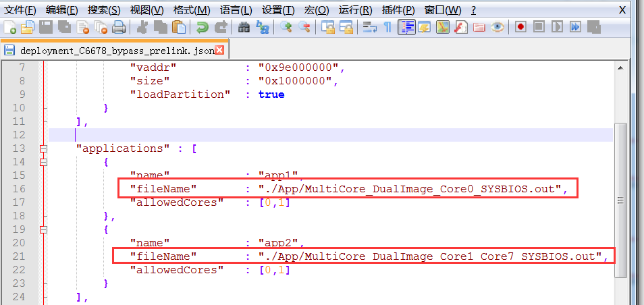This screenshot has width=644, height=305.
Task: Toggle the Document Map icon
Action: tap(442, 28)
